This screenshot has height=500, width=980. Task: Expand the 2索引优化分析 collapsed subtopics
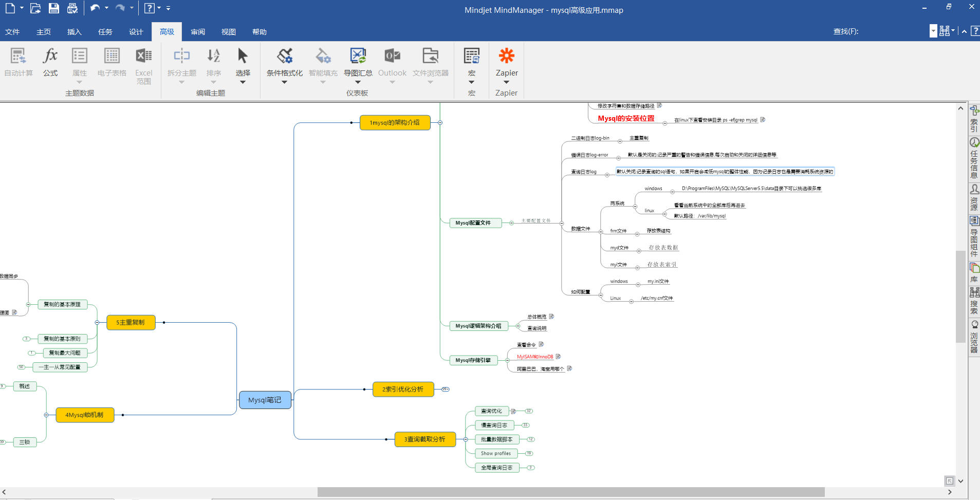coord(445,390)
